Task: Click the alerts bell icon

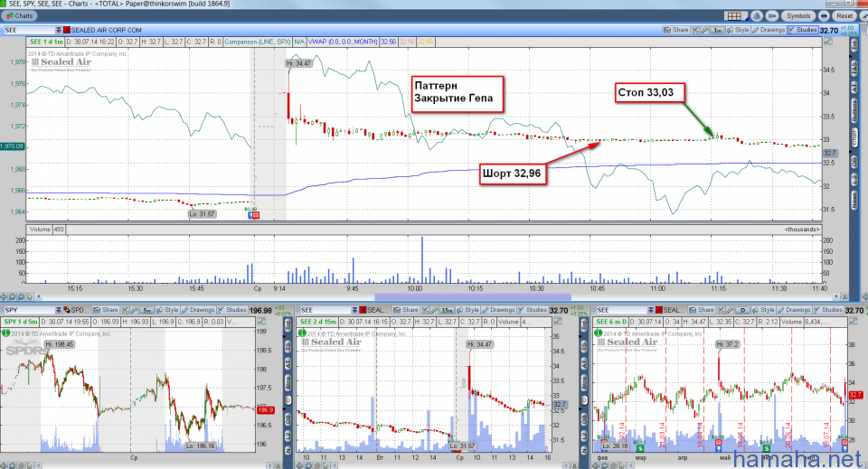Action: pos(757,16)
